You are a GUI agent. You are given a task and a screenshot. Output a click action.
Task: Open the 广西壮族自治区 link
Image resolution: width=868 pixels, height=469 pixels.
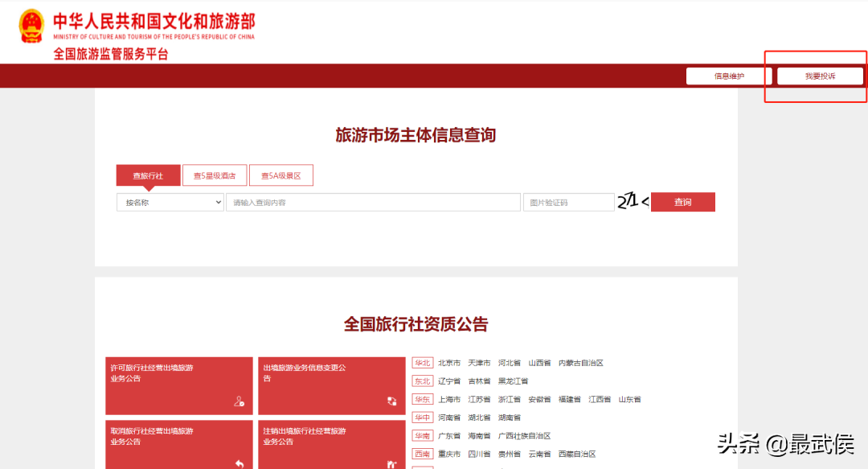pos(524,436)
